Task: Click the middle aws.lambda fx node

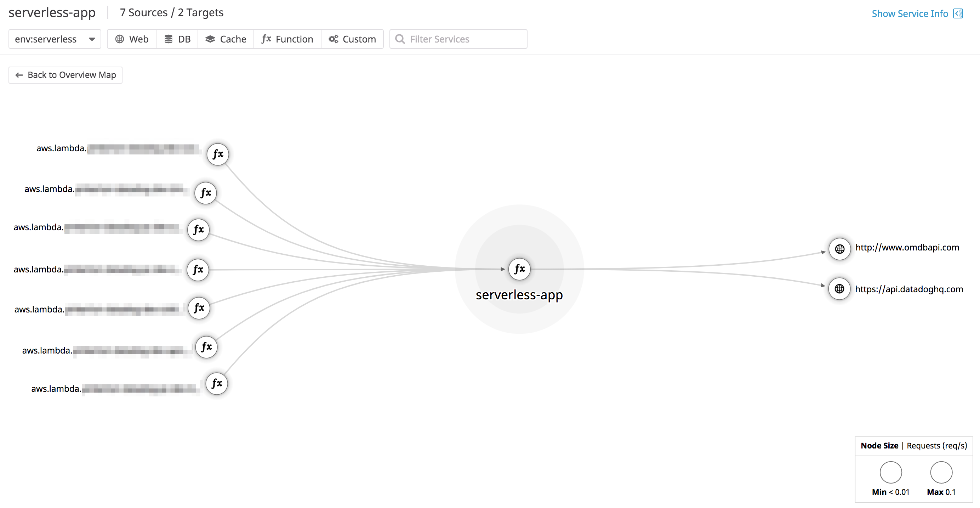Action: 198,270
